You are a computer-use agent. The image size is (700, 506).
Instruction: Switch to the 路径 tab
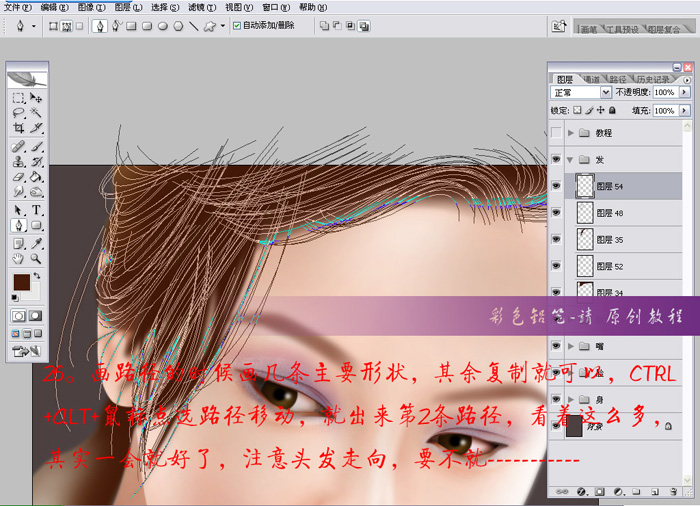pos(617,78)
